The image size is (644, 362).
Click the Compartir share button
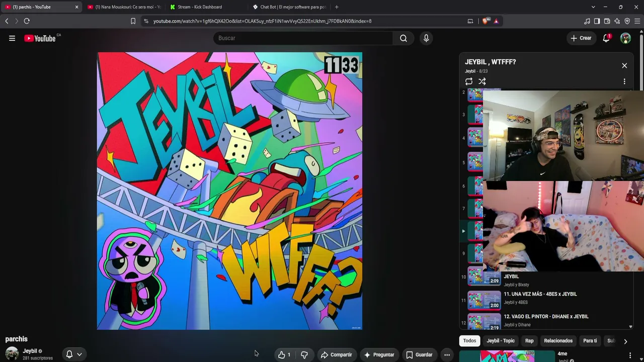(x=337, y=355)
